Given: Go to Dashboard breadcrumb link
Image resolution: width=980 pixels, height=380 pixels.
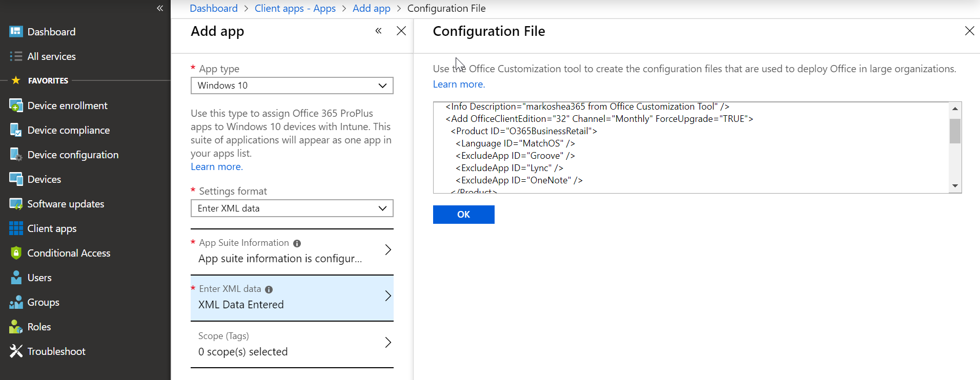Looking at the screenshot, I should pyautogui.click(x=213, y=8).
